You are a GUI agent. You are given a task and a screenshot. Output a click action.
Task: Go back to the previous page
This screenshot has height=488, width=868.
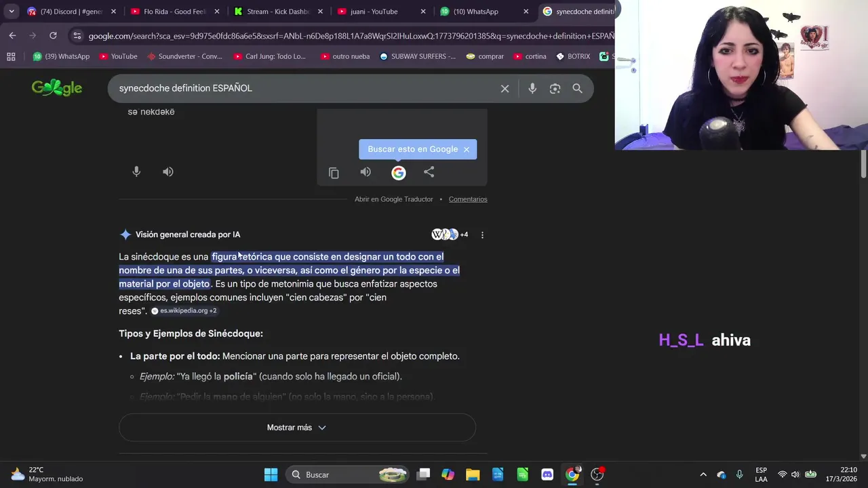[12, 35]
